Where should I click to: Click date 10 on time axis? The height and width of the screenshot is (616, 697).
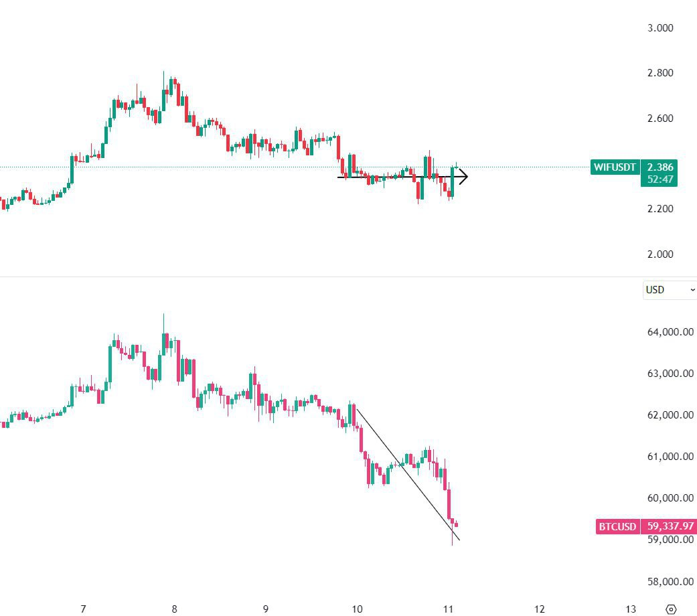[x=357, y=609]
